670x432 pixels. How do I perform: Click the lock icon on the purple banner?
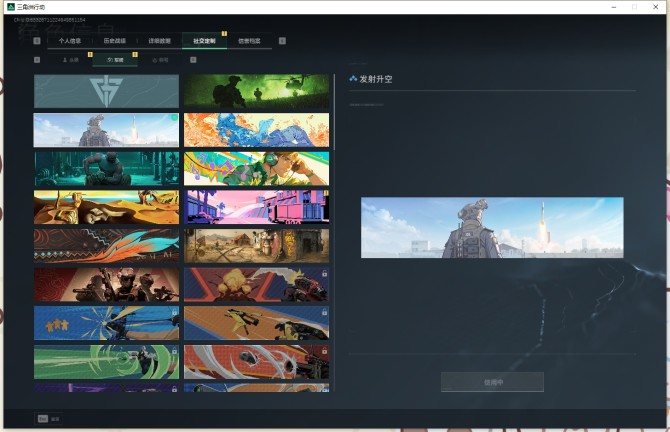pos(174,389)
